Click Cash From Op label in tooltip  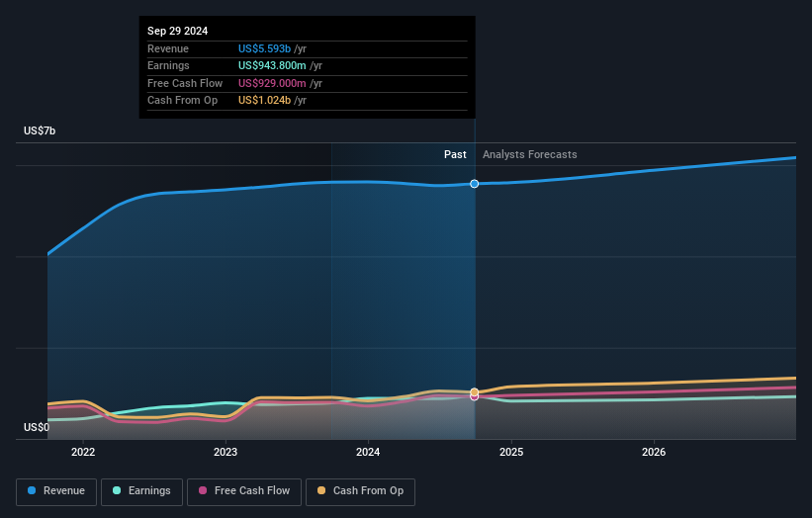click(x=182, y=101)
